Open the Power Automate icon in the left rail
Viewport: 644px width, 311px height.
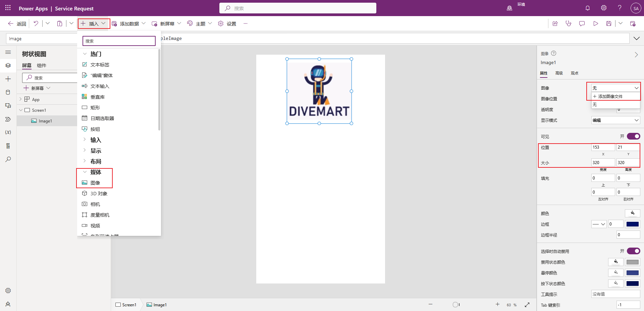[x=8, y=119]
